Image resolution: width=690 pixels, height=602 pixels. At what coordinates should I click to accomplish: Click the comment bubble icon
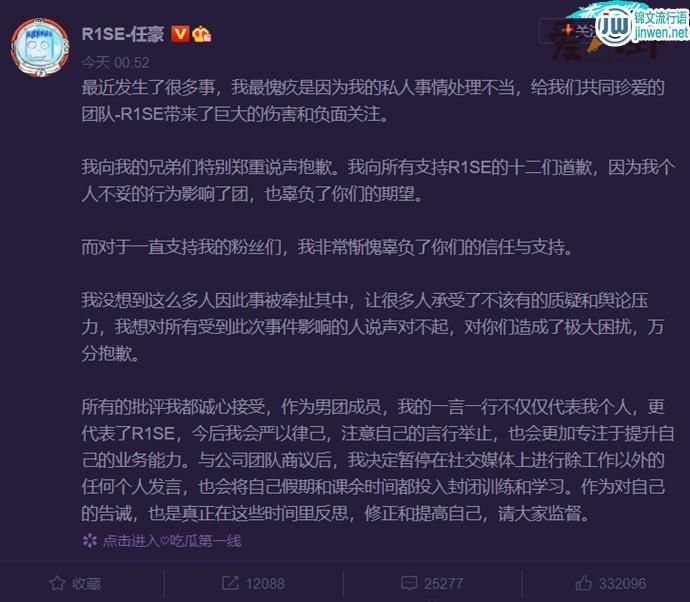pos(409,584)
